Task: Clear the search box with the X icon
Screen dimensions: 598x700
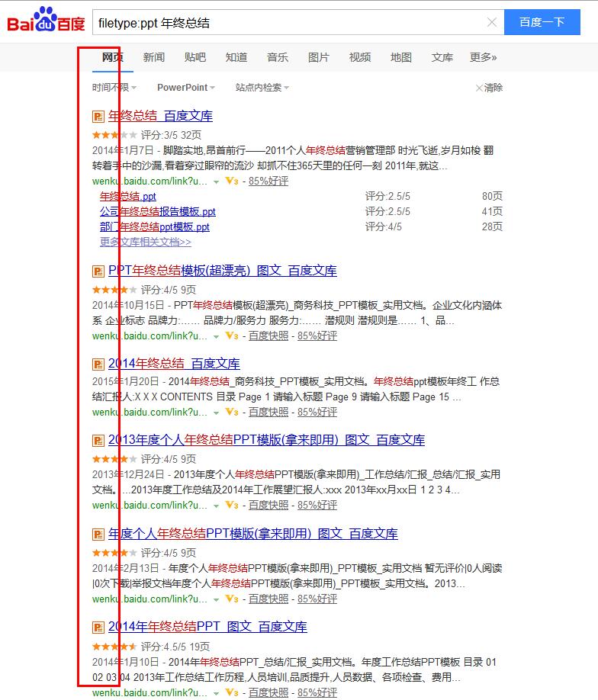Action: 492,22
